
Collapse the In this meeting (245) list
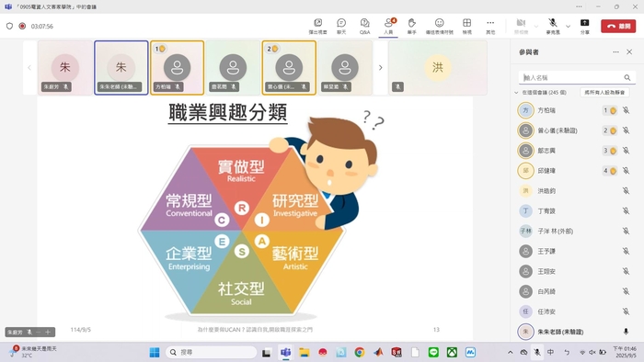click(516, 93)
